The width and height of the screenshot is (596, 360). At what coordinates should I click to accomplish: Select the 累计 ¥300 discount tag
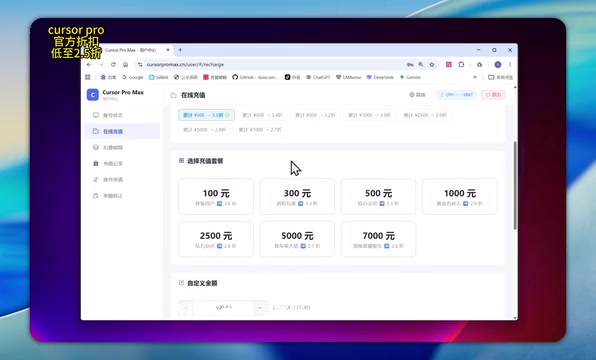pyautogui.click(x=262, y=115)
